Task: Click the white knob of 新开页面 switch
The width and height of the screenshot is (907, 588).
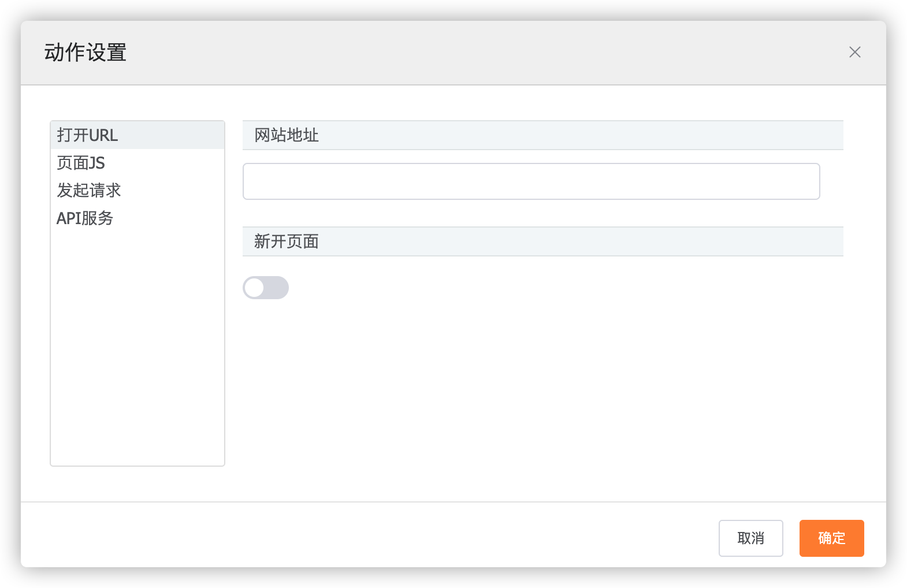Action: (x=254, y=288)
